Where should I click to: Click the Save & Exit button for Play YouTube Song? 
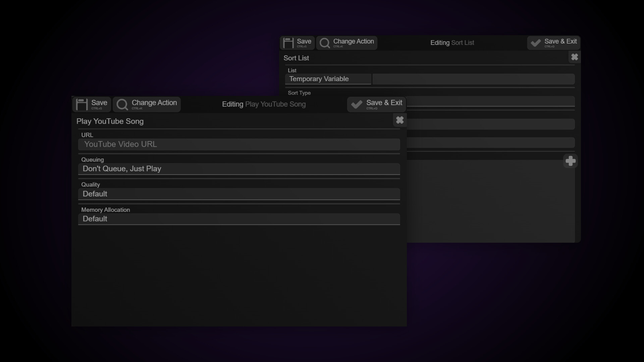pos(376,104)
